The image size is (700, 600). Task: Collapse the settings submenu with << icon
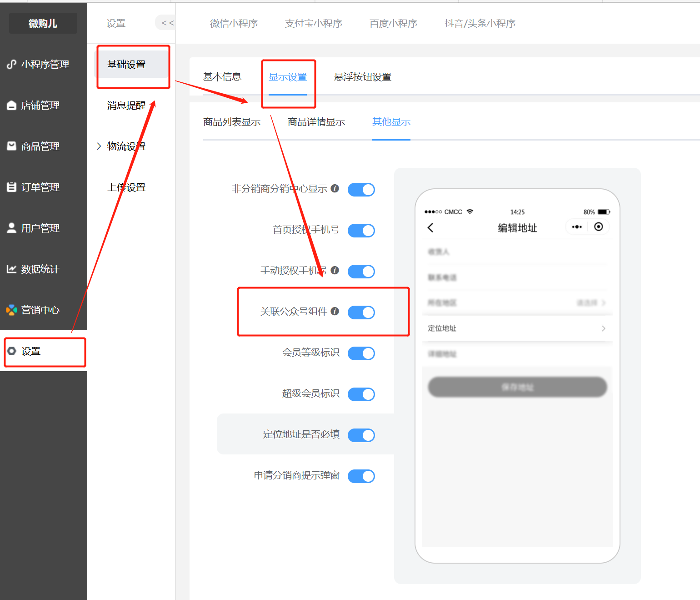[167, 23]
